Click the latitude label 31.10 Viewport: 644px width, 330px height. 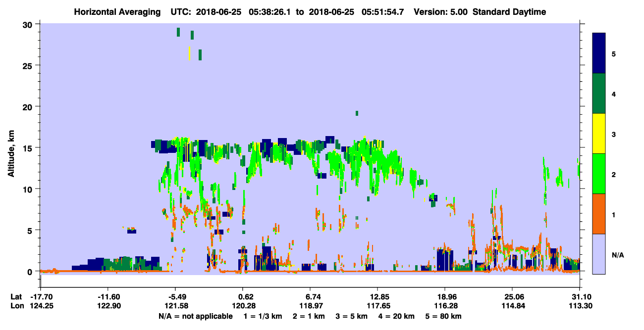[580, 297]
